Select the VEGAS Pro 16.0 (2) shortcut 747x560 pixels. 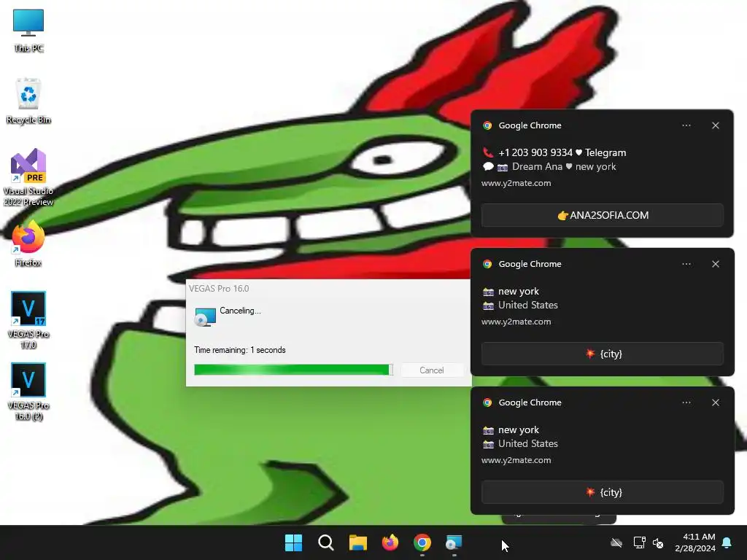coord(28,392)
